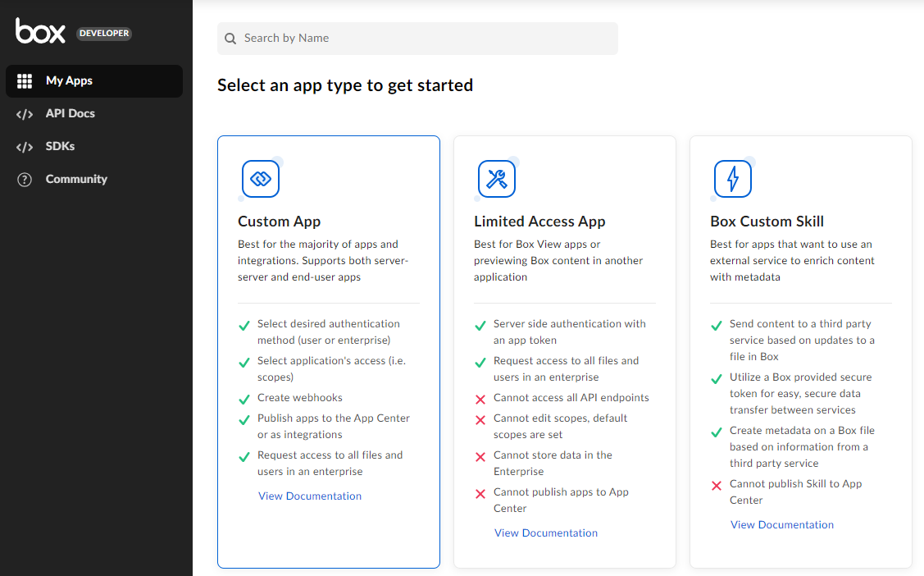
Task: Click the Community question mark icon
Action: click(x=25, y=180)
